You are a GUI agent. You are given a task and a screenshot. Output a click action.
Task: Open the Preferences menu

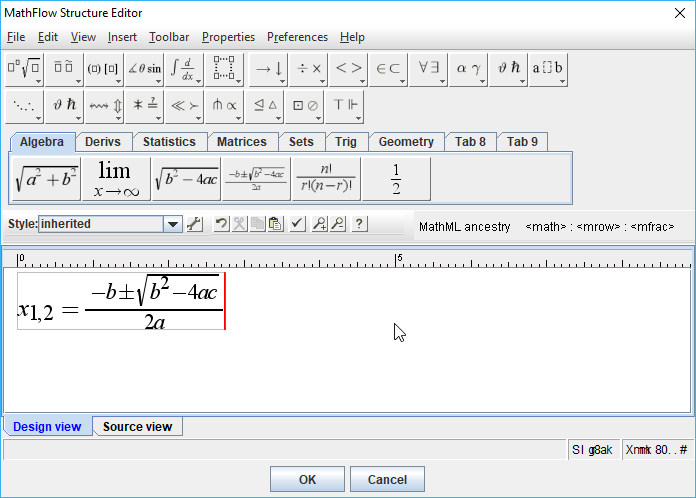pos(297,37)
